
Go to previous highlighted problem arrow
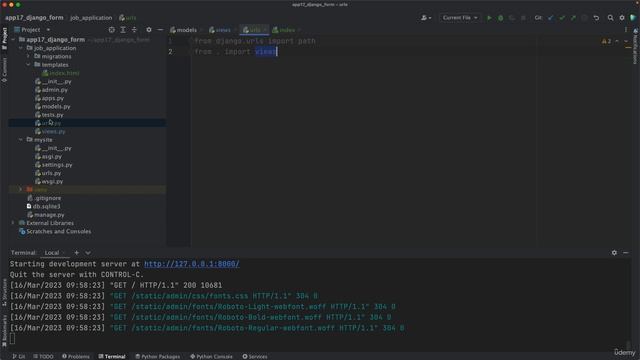click(x=617, y=41)
